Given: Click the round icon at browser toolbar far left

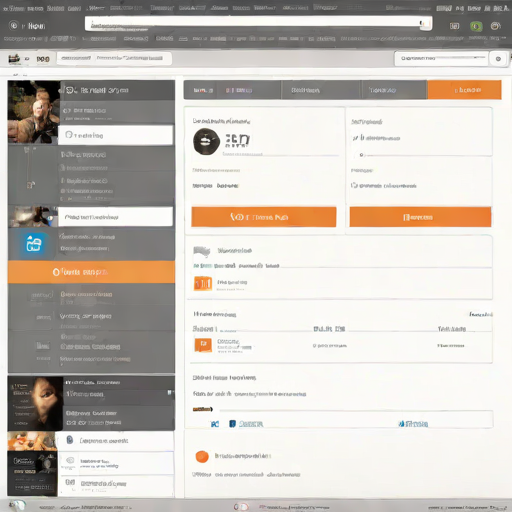Looking at the screenshot, I should coord(13,25).
